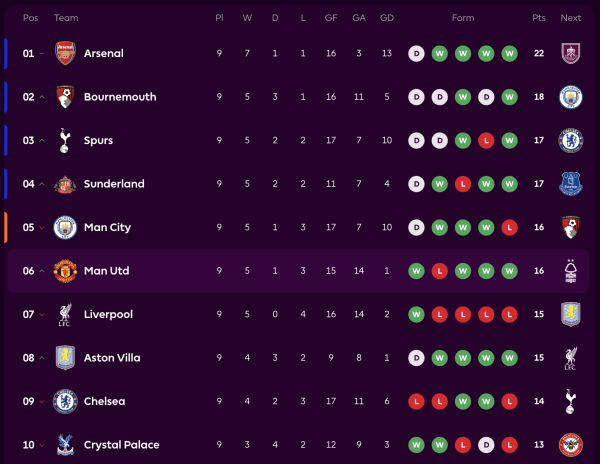Toggle the arrow beside Chelsea's position 09
600x464 pixels.
click(x=42, y=402)
